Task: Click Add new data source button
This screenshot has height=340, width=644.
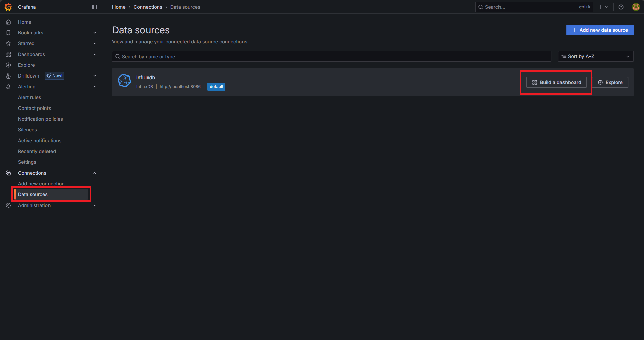Action: tap(600, 30)
